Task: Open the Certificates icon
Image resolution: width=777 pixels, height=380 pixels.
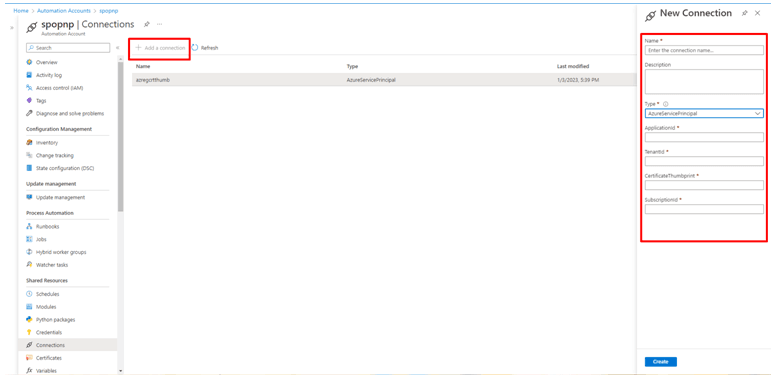Action: point(29,358)
